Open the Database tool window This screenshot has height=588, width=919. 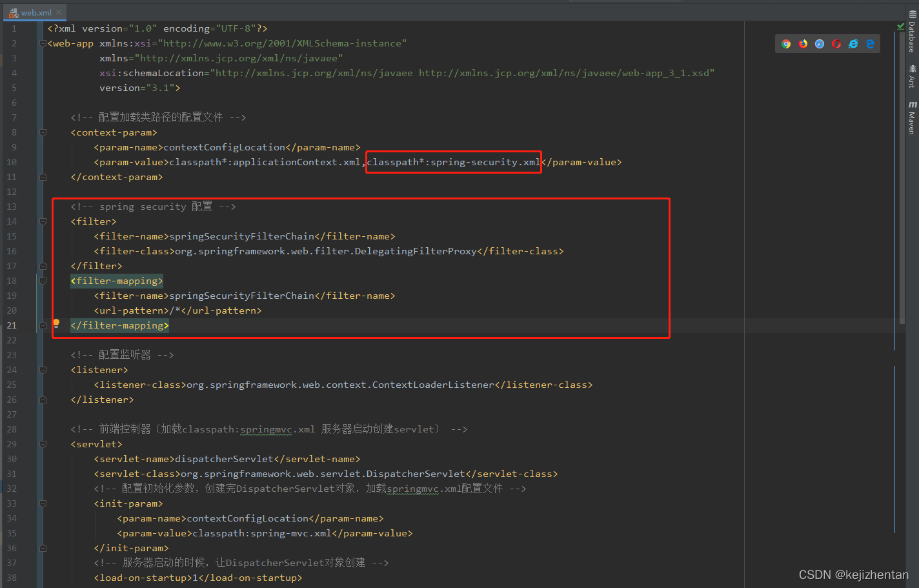pyautogui.click(x=912, y=32)
